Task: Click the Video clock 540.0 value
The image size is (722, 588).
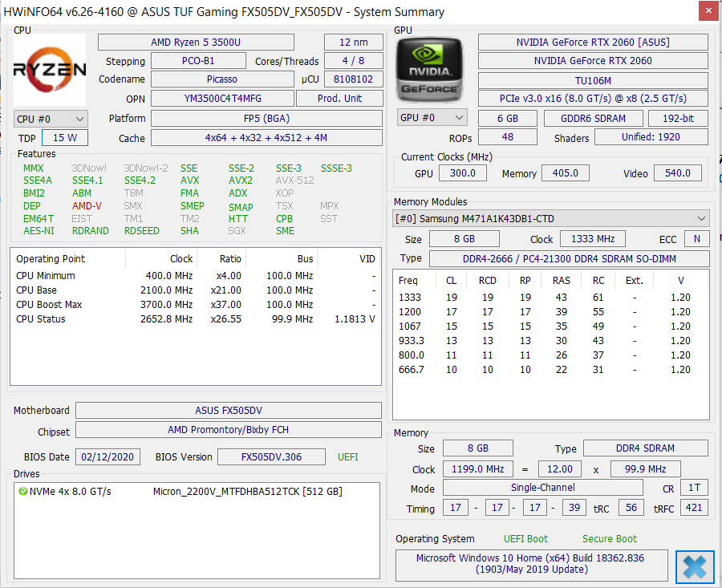Action: 677,172
